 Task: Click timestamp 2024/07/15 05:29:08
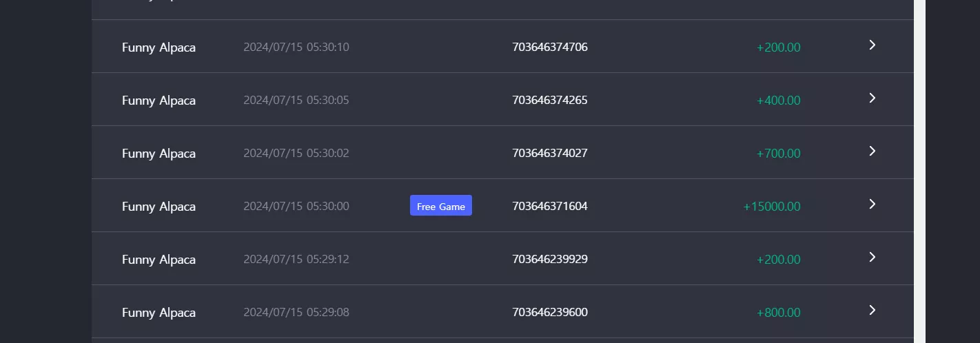pyautogui.click(x=296, y=313)
